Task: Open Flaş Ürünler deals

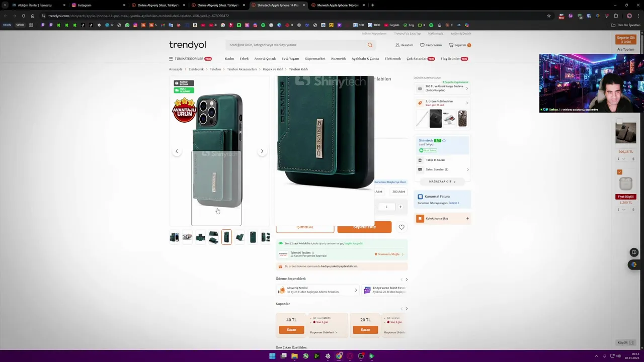Action: (x=454, y=59)
